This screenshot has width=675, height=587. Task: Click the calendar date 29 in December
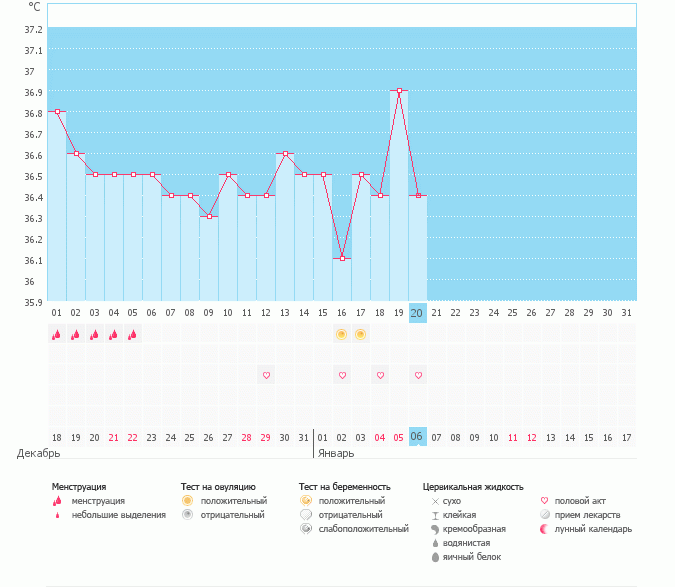(x=266, y=437)
